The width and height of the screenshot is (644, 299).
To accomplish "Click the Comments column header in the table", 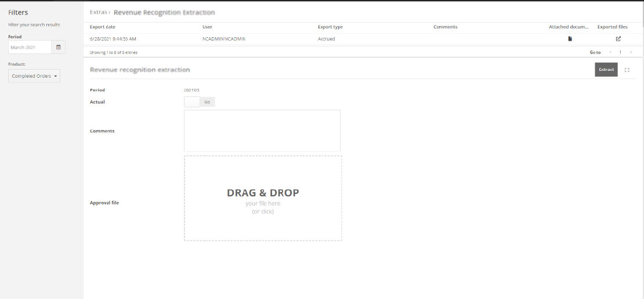I will click(445, 27).
